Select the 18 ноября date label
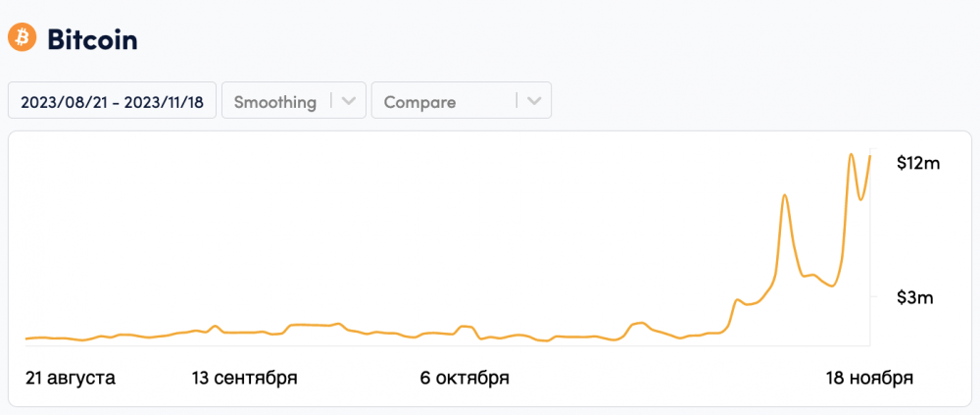Screen dimensions: 980x415 pyautogui.click(x=869, y=378)
